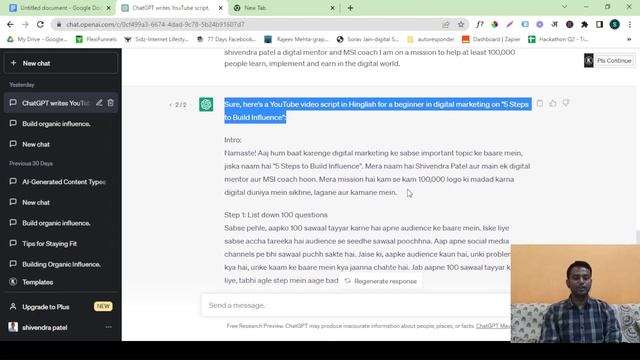Open the tab search chevron

pos(564,7)
